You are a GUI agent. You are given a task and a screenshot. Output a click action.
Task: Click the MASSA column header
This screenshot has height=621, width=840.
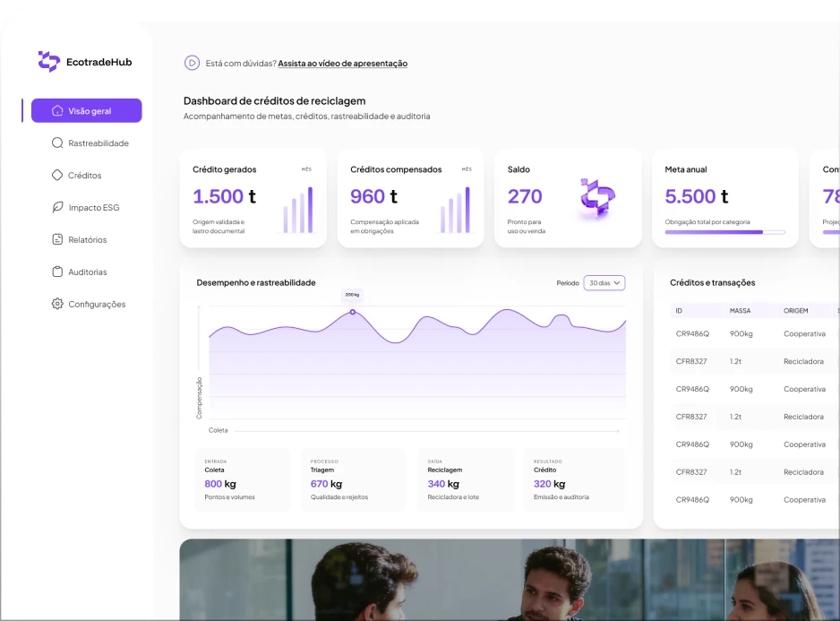pos(740,310)
